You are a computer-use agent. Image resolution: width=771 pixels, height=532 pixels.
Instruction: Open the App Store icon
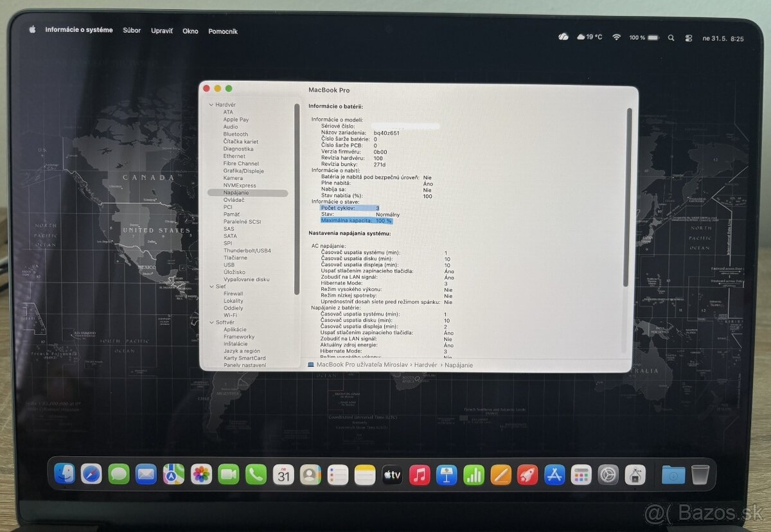[x=554, y=474]
